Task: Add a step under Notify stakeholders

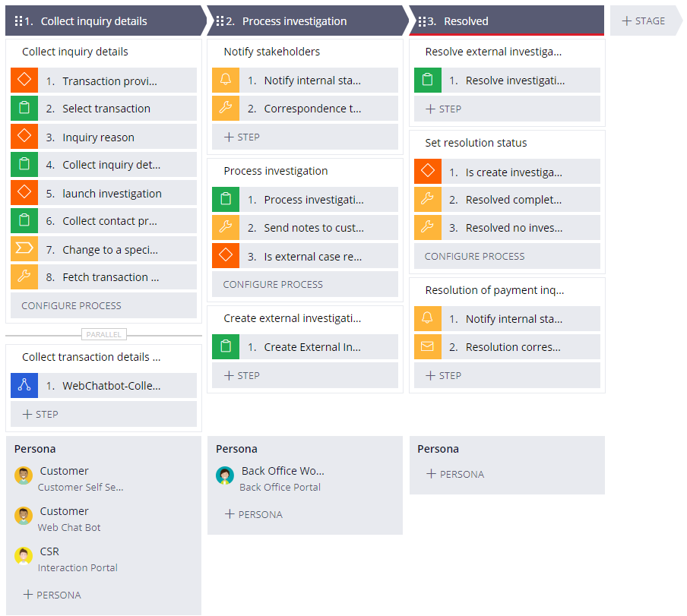Action: [x=242, y=137]
